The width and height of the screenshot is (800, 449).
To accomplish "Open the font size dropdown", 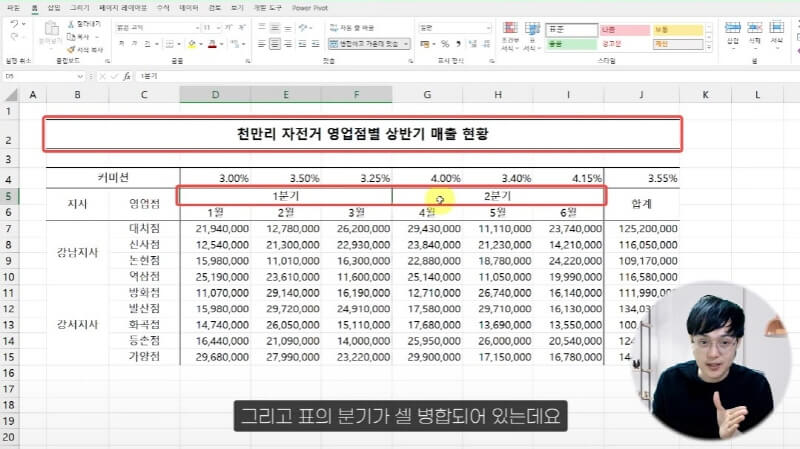I will click(x=218, y=28).
